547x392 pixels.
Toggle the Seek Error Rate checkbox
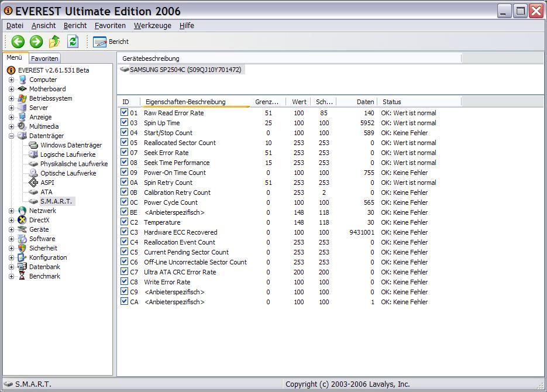click(x=124, y=152)
